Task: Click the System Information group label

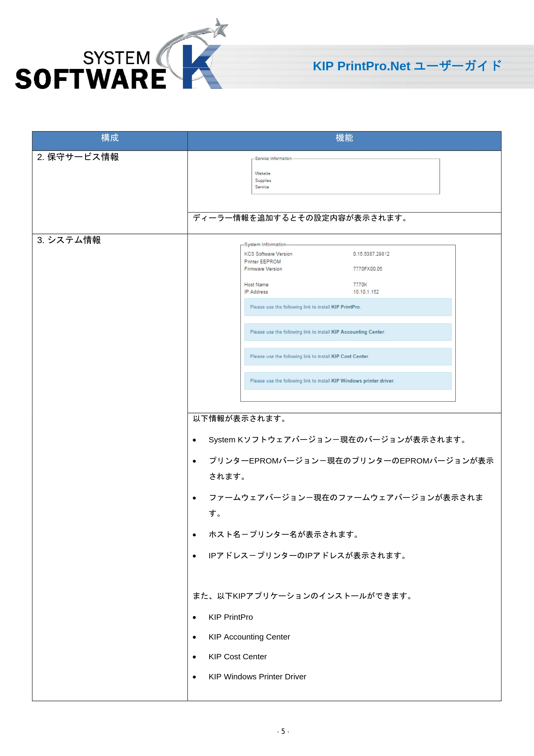Action: (x=265, y=245)
